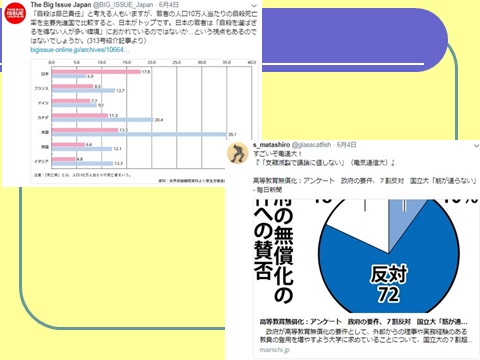This screenshot has height=360, width=480.
Task: Click @BIG_ISSUE_Japan handle
Action: [124, 5]
